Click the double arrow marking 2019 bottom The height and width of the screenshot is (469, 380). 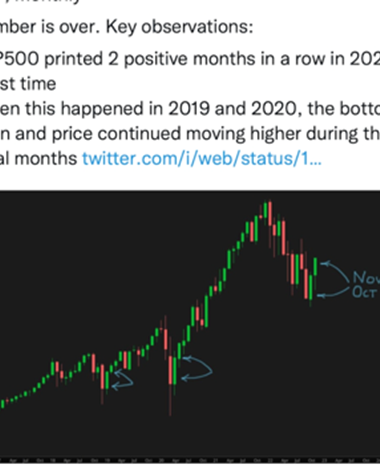pyautogui.click(x=122, y=379)
